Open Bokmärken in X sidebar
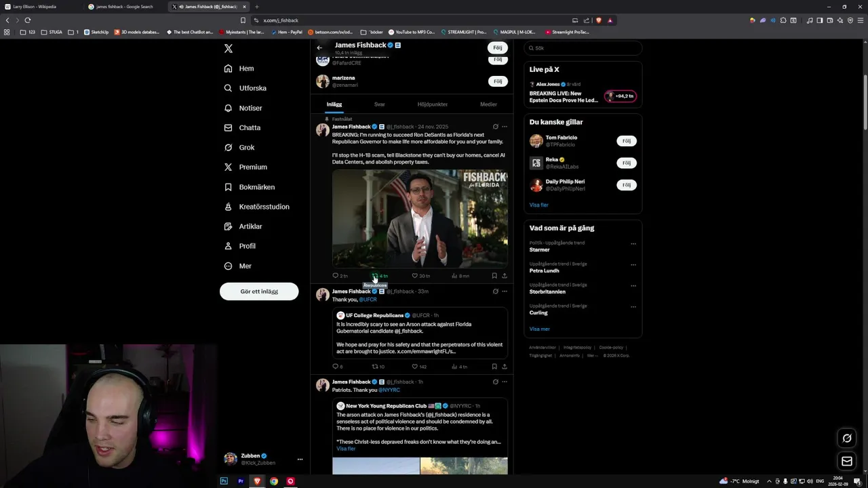Viewport: 868px width, 488px height. click(249, 187)
